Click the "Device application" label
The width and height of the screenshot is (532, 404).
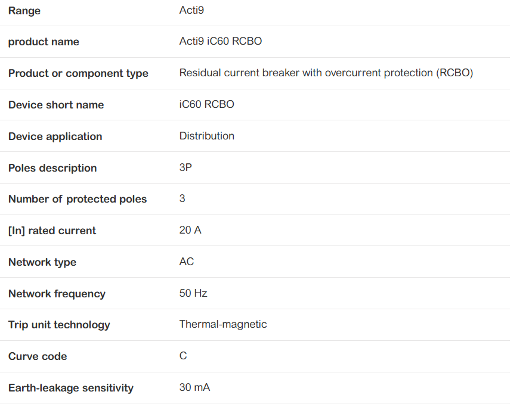pyautogui.click(x=55, y=136)
